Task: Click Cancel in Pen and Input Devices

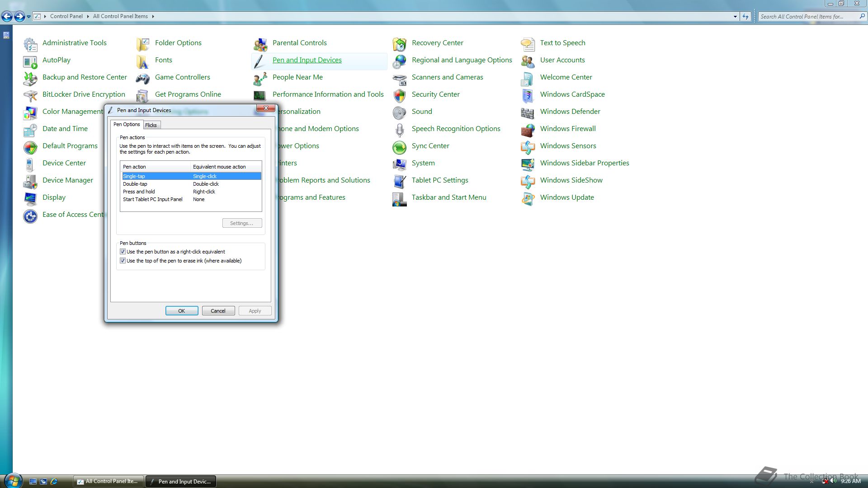Action: 218,311
